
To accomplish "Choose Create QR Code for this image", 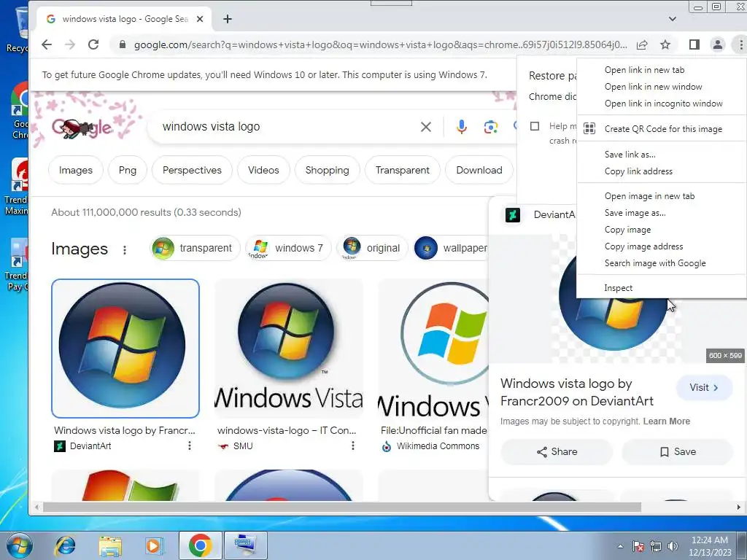I will pyautogui.click(x=661, y=129).
